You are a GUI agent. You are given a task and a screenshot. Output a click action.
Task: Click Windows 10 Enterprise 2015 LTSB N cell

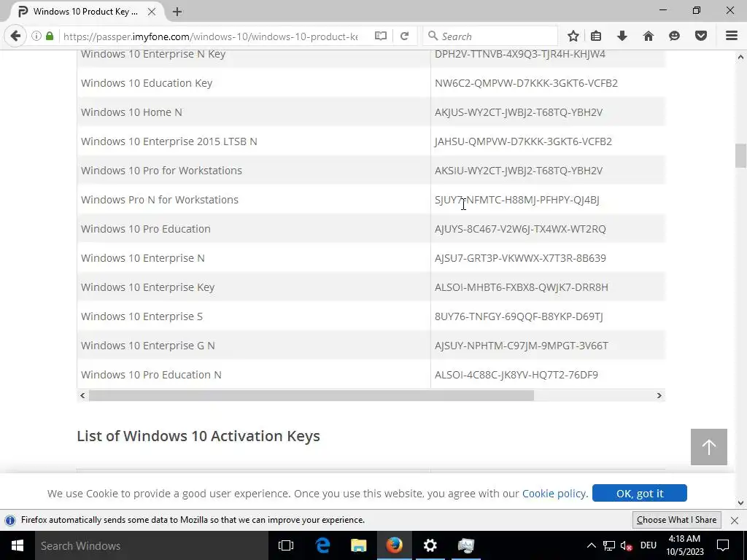point(169,141)
